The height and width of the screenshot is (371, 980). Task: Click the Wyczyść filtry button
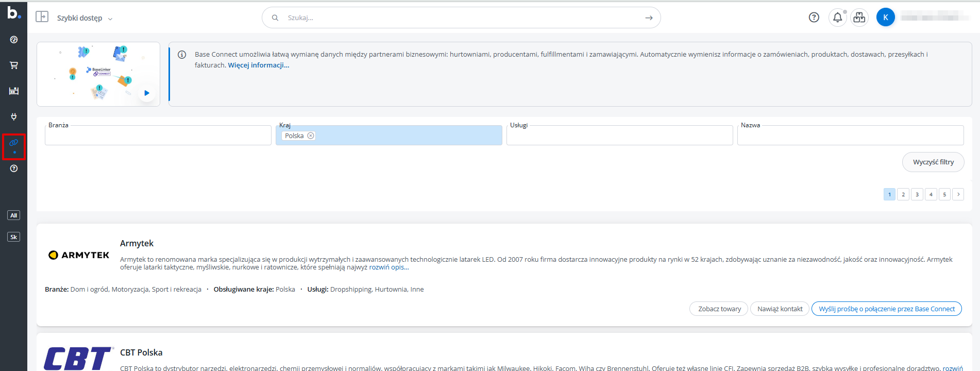tap(933, 162)
